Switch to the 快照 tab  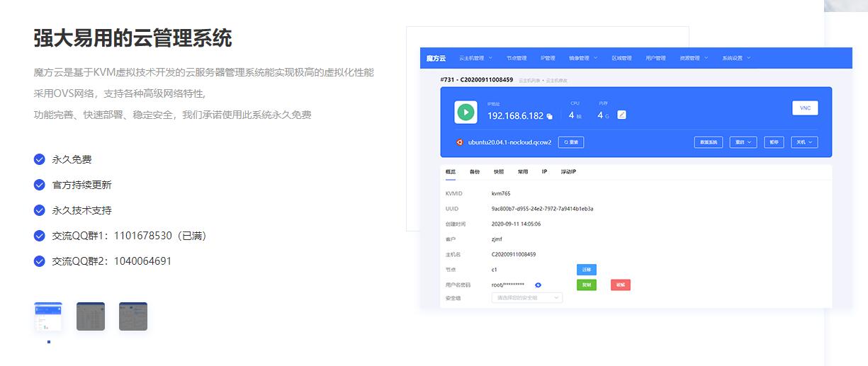point(499,171)
